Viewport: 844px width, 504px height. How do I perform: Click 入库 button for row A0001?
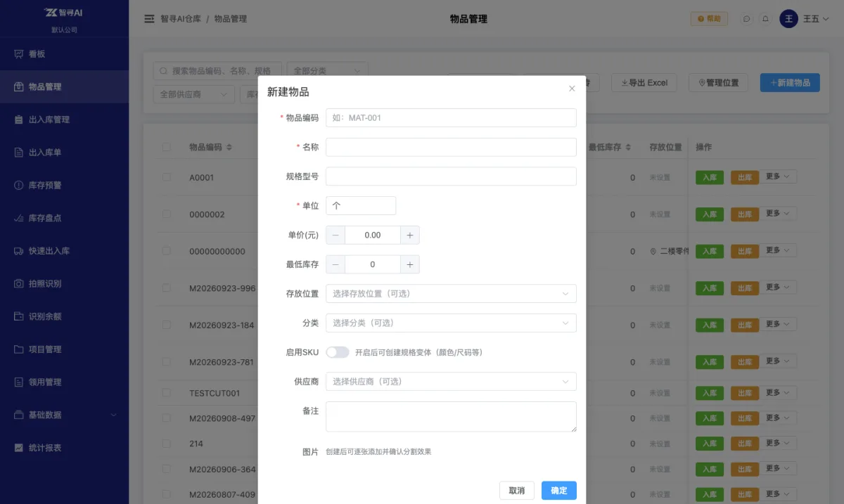click(x=710, y=178)
